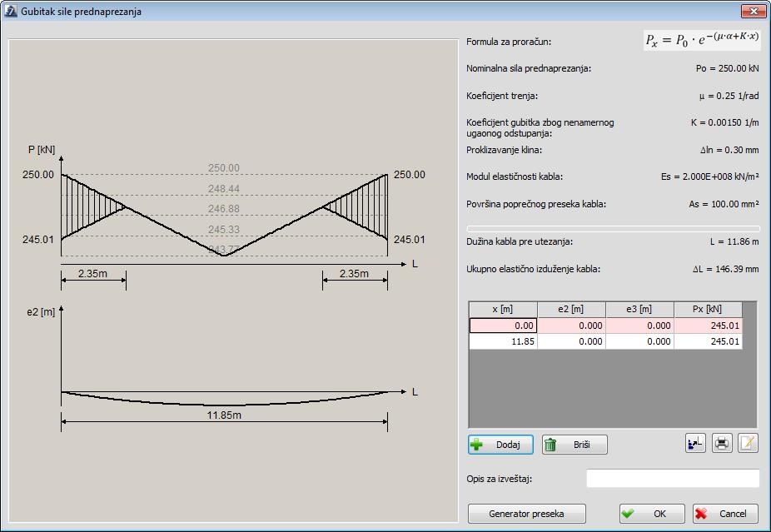
Task: Click the Briši delete button
Action: 575,445
